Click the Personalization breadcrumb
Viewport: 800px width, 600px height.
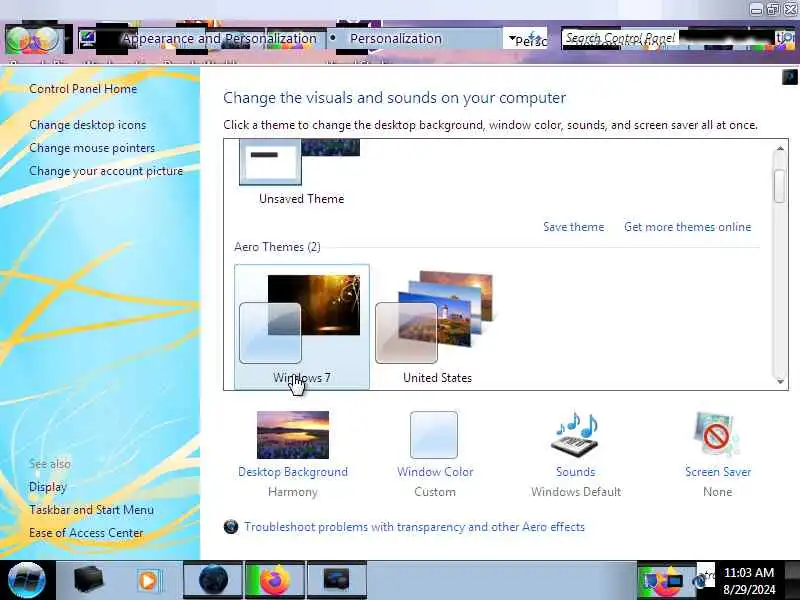point(395,39)
